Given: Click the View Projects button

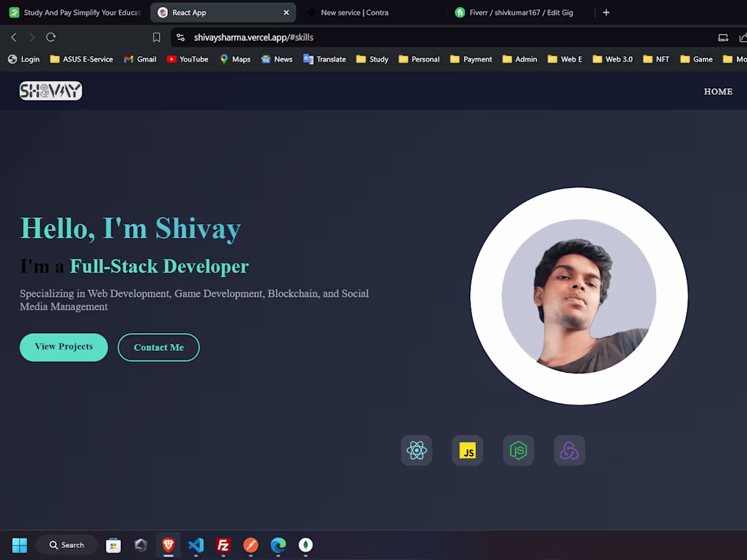Looking at the screenshot, I should click(63, 347).
